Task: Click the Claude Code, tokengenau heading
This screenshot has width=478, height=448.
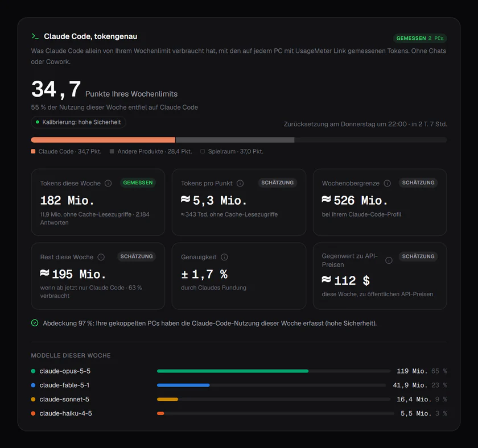Action: (90, 36)
